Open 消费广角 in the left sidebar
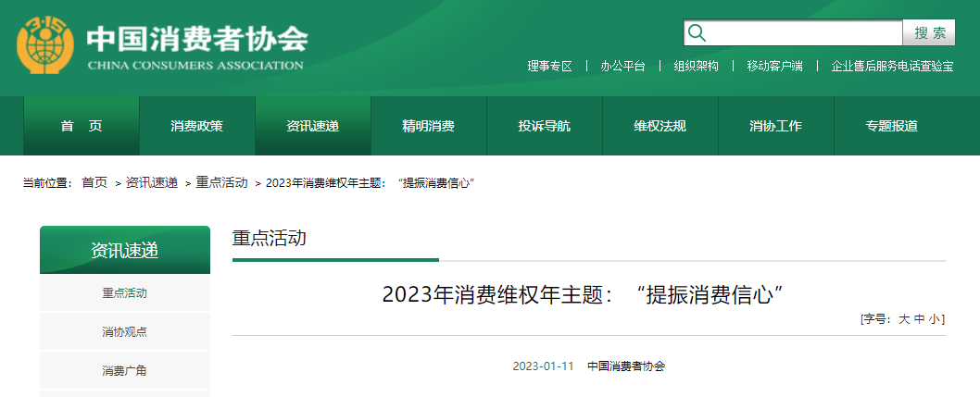The width and height of the screenshot is (980, 397). point(124,371)
